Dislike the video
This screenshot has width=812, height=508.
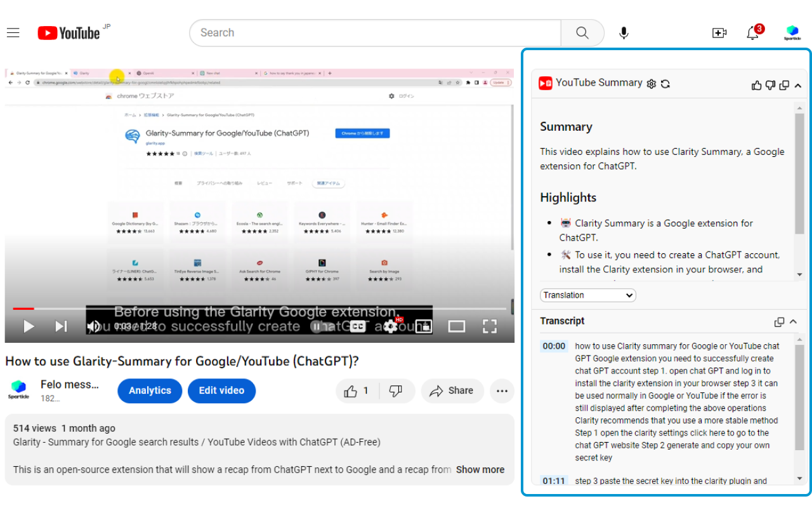pos(396,391)
